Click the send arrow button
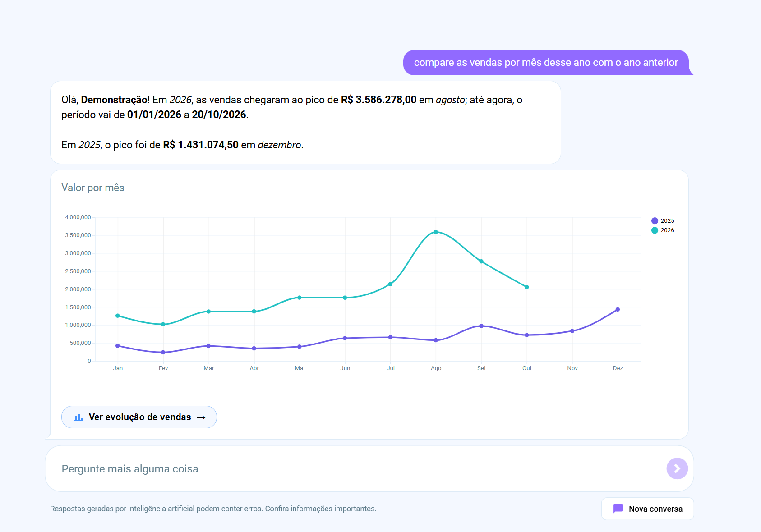This screenshot has width=761, height=532. point(677,468)
